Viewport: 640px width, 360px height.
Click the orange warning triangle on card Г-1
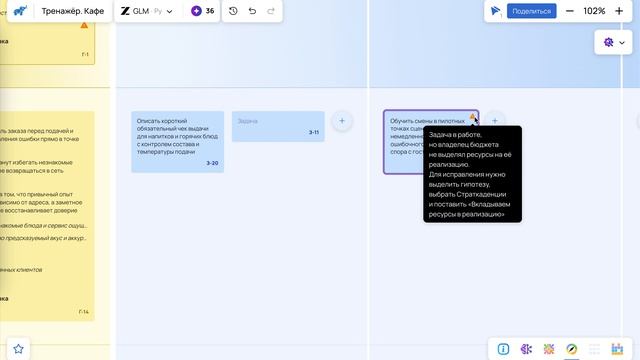(84, 25)
